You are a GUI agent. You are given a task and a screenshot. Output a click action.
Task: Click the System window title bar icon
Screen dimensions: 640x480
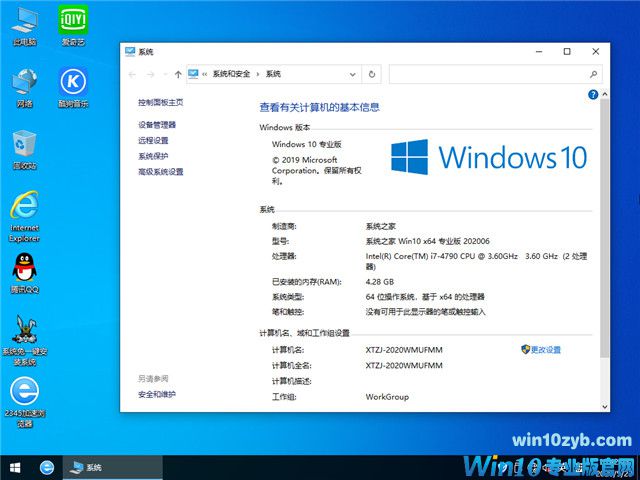pos(130,52)
